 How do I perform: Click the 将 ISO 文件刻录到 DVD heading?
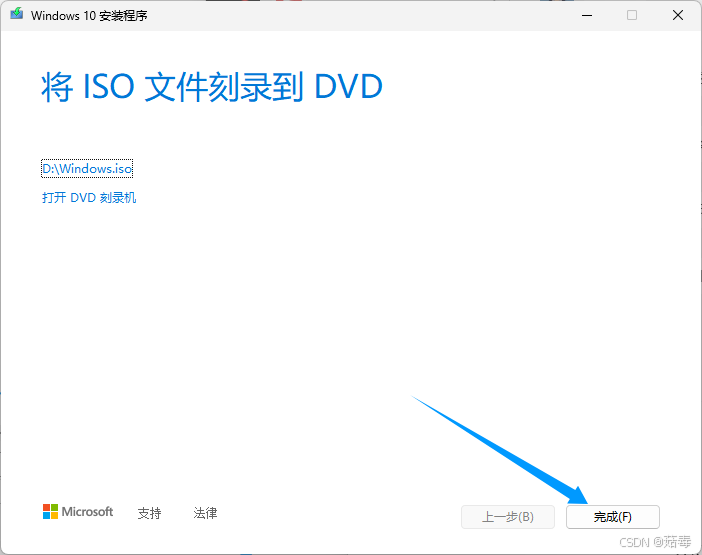tap(212, 86)
